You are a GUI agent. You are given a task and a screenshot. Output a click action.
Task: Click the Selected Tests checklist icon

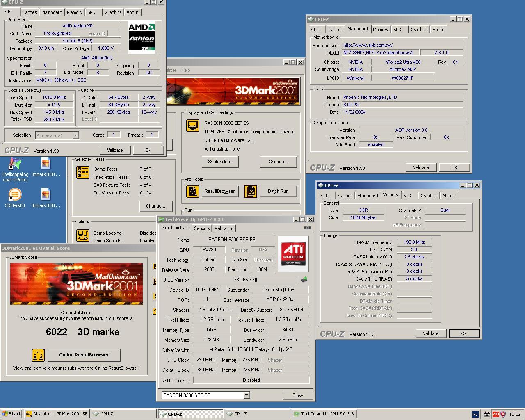click(83, 172)
